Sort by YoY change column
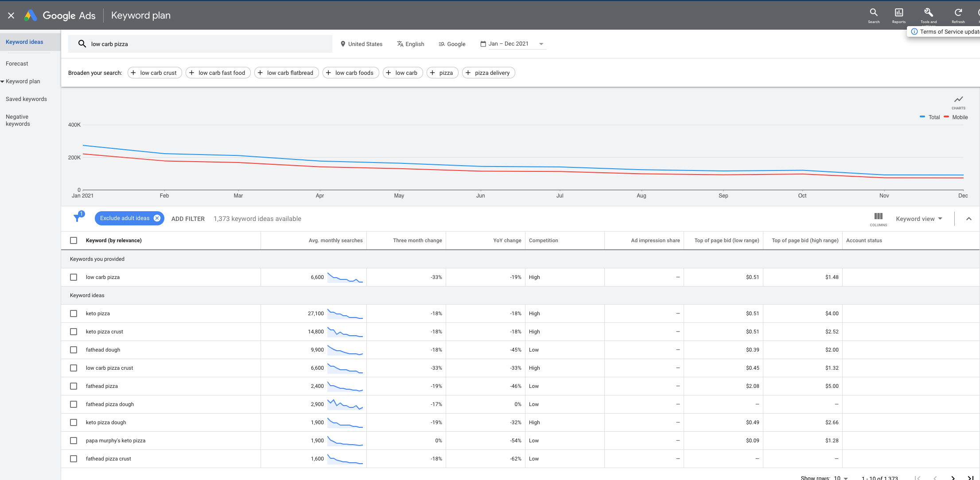The height and width of the screenshot is (480, 980). [507, 240]
